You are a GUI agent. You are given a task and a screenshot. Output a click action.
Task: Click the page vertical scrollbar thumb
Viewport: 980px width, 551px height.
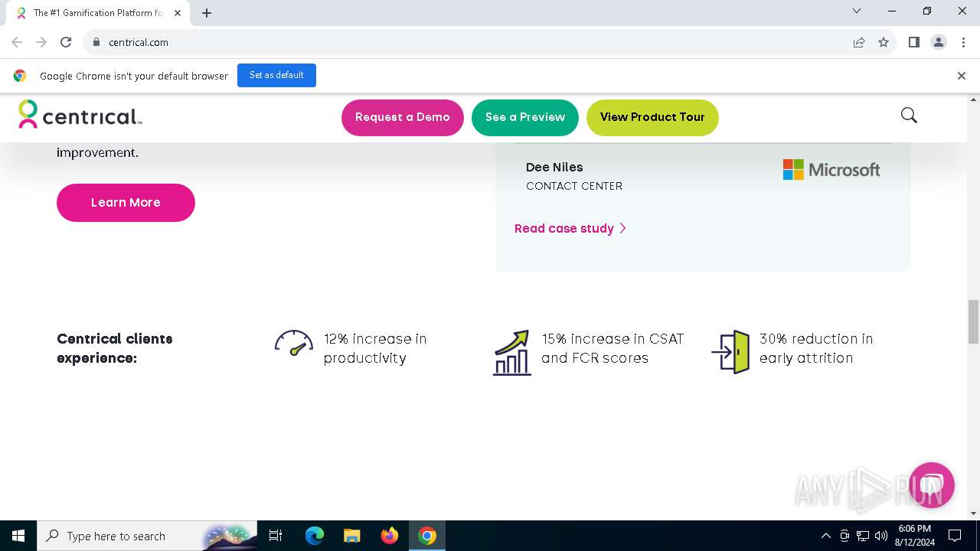tap(974, 321)
